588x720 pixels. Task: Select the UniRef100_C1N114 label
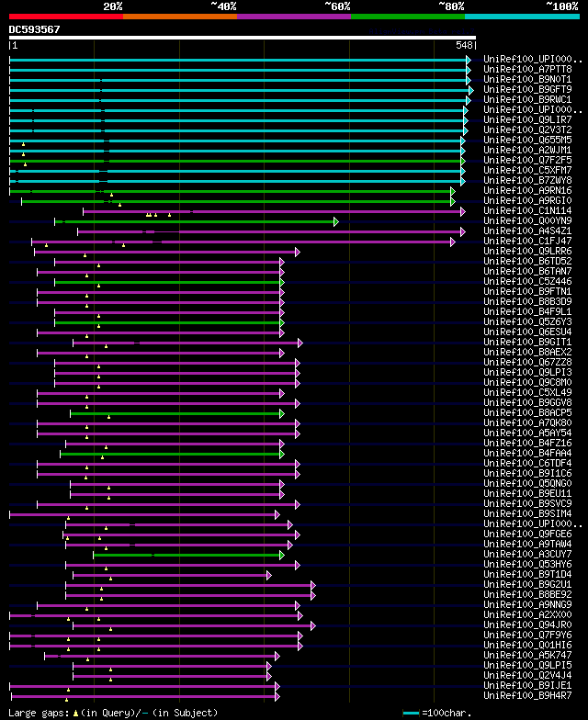[x=527, y=211]
